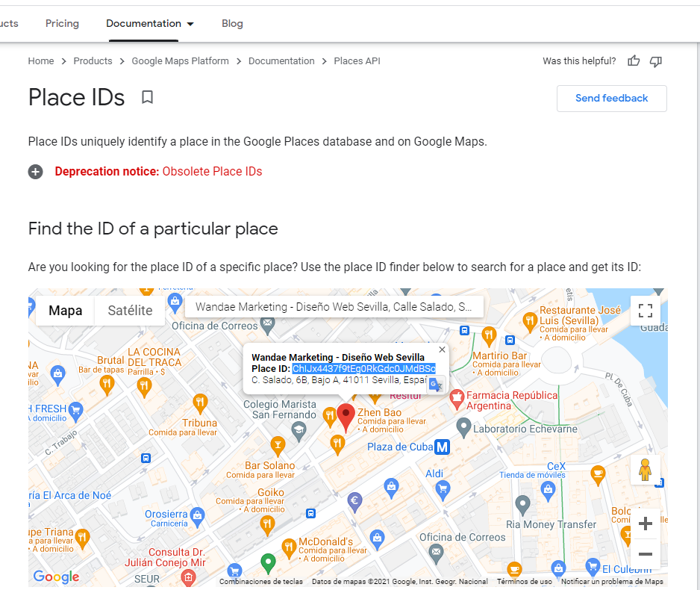The image size is (700, 590).
Task: Open the Documentation breadcrumb link
Action: [x=281, y=61]
